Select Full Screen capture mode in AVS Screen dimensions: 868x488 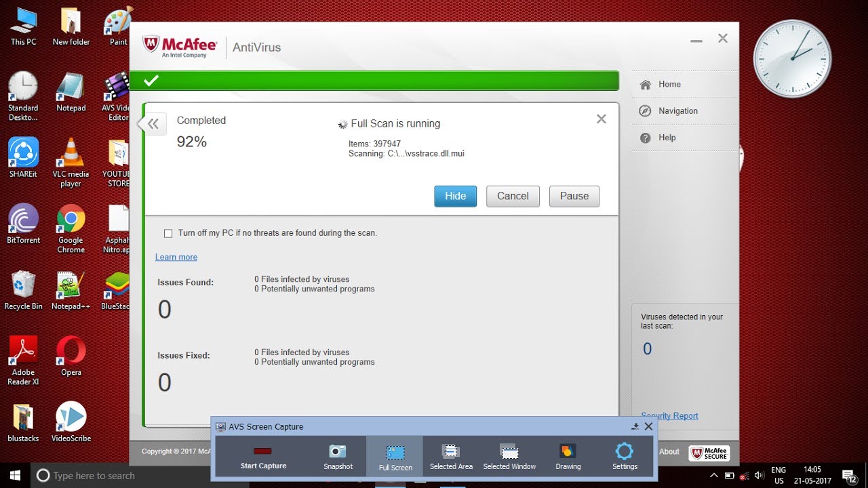[395, 457]
